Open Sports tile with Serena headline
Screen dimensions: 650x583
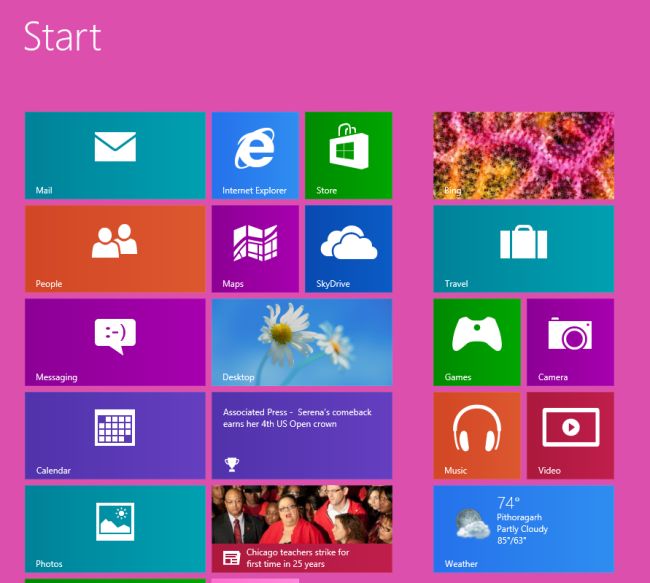click(302, 435)
